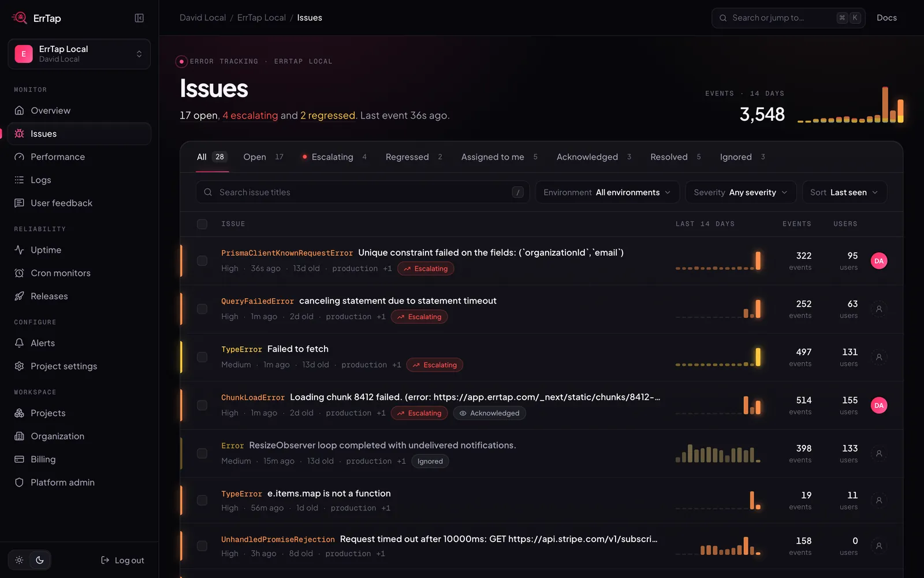Image resolution: width=924 pixels, height=578 pixels.
Task: Open the Assigned to me tab
Action: (x=500, y=157)
